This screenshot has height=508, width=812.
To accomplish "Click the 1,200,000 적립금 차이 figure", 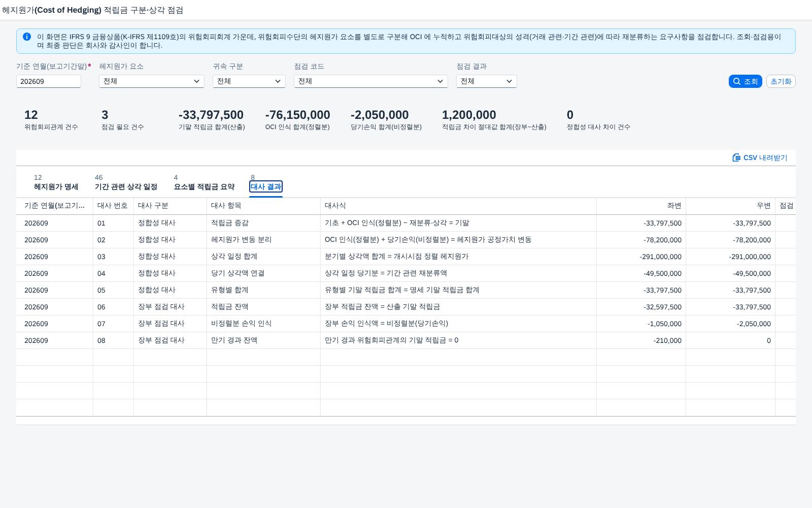I will 469,115.
